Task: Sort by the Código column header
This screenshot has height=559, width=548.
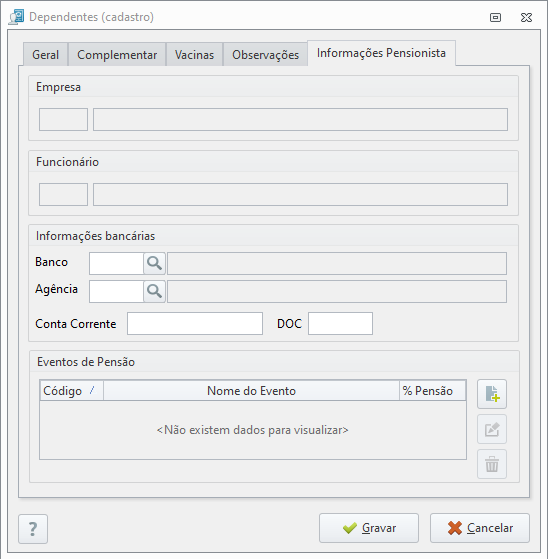Action: point(72,391)
